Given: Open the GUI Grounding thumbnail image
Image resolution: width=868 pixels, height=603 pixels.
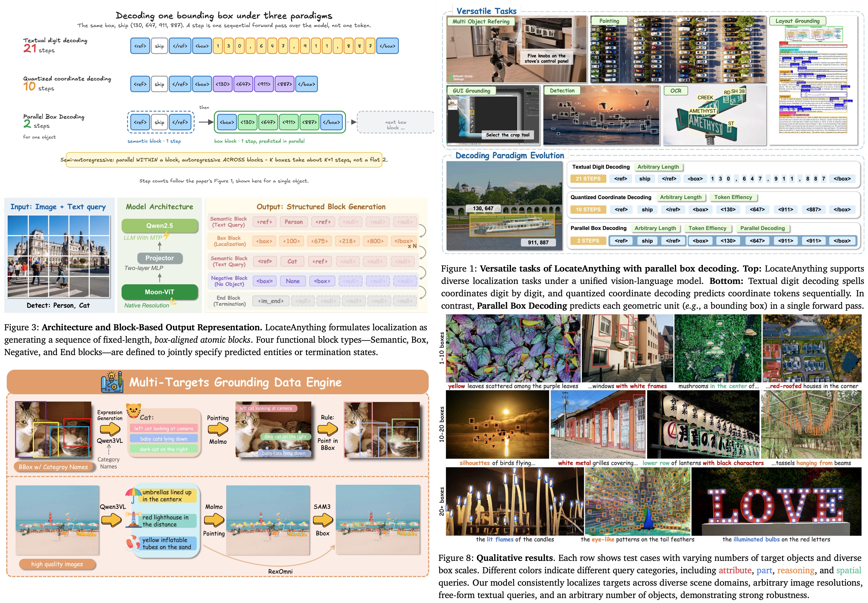Looking at the screenshot, I should point(493,116).
